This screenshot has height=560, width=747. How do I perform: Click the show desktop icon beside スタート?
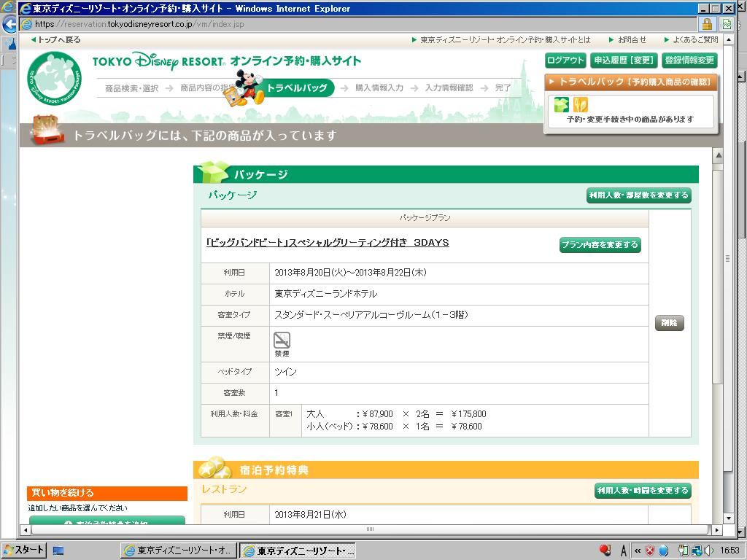point(58,551)
